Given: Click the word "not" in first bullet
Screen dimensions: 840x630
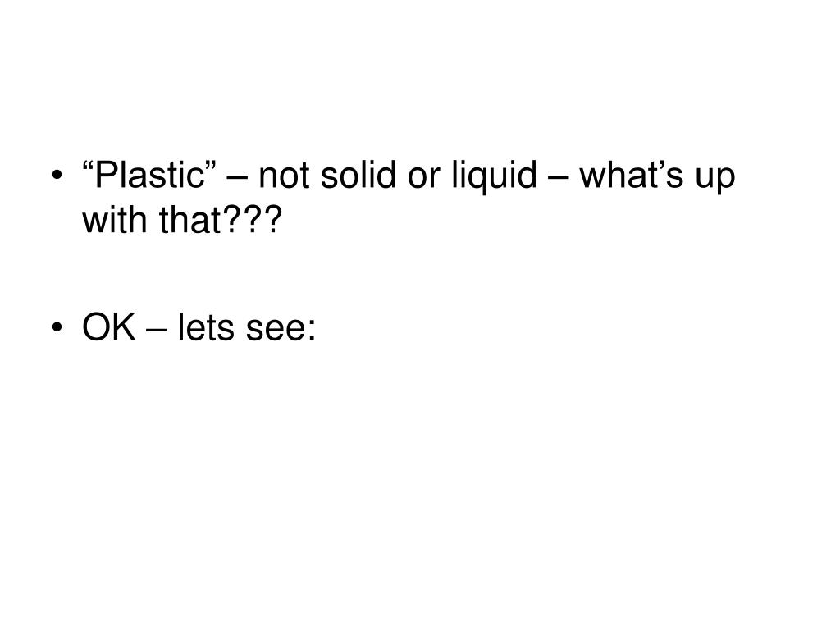Looking at the screenshot, I should click(283, 177).
